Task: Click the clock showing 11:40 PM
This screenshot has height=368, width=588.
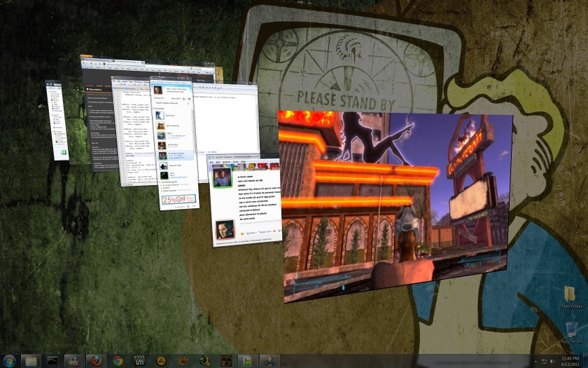Action: click(x=570, y=360)
